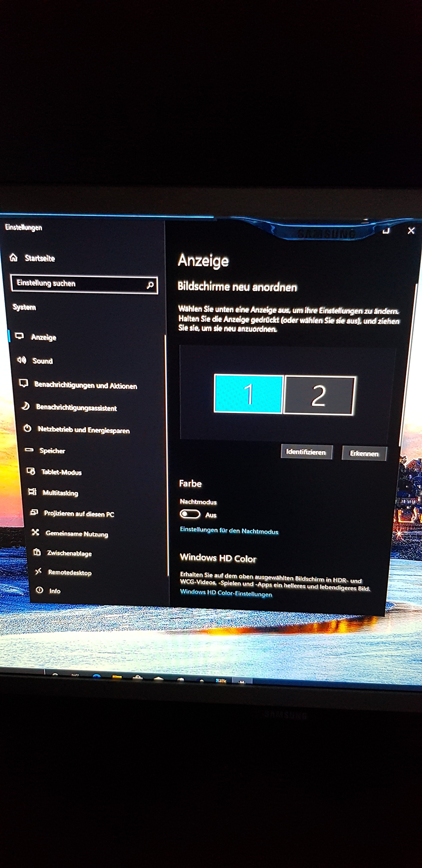
Task: Toggle the Nachtmodus switch
Action: pos(190,514)
